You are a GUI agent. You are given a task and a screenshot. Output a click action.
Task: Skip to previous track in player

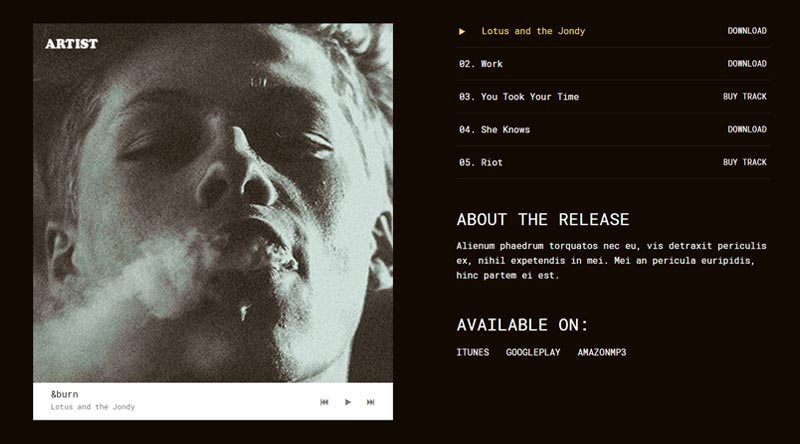(324, 402)
